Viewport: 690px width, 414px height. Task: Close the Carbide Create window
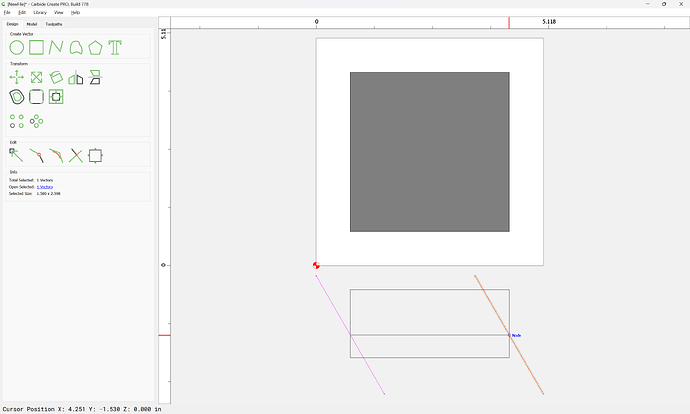coord(681,4)
